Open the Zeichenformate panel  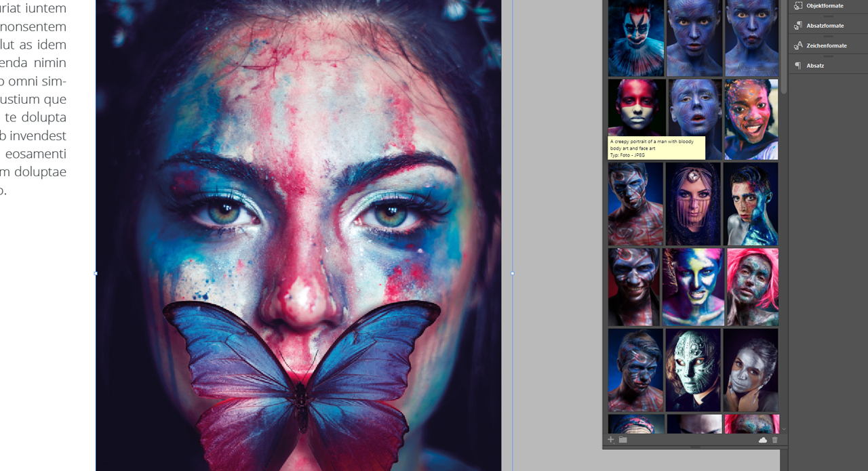pos(826,46)
